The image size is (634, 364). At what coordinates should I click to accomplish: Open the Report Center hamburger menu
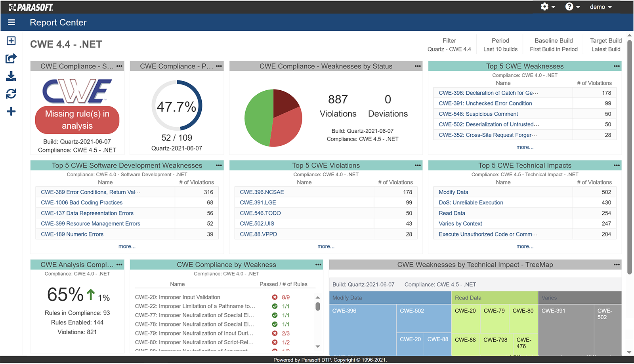click(11, 22)
